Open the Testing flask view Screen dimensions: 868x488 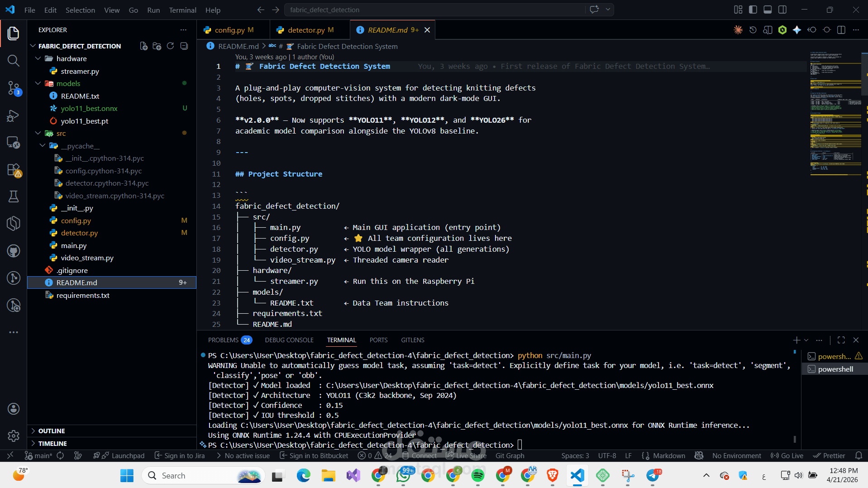coord(14,196)
